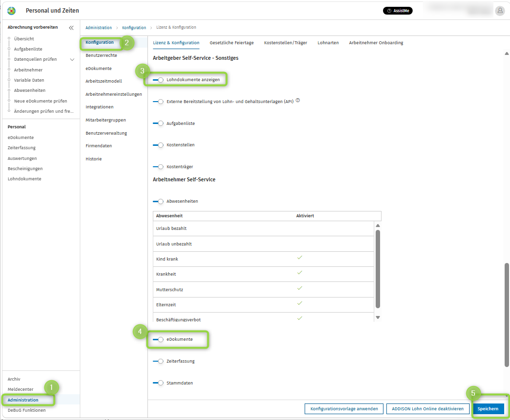The height and width of the screenshot is (420, 510).
Task: Click the colorful app logo icon
Action: 11,11
